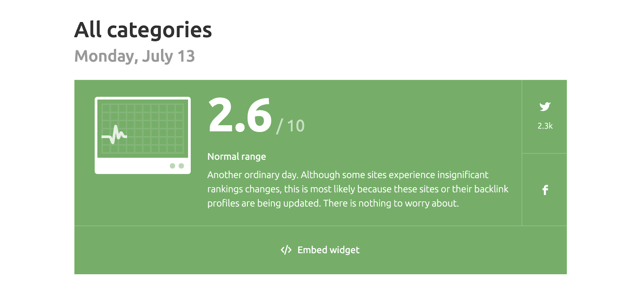Image resolution: width=644 pixels, height=304 pixels.
Task: Click the "/ 10" scale label
Action: (291, 126)
